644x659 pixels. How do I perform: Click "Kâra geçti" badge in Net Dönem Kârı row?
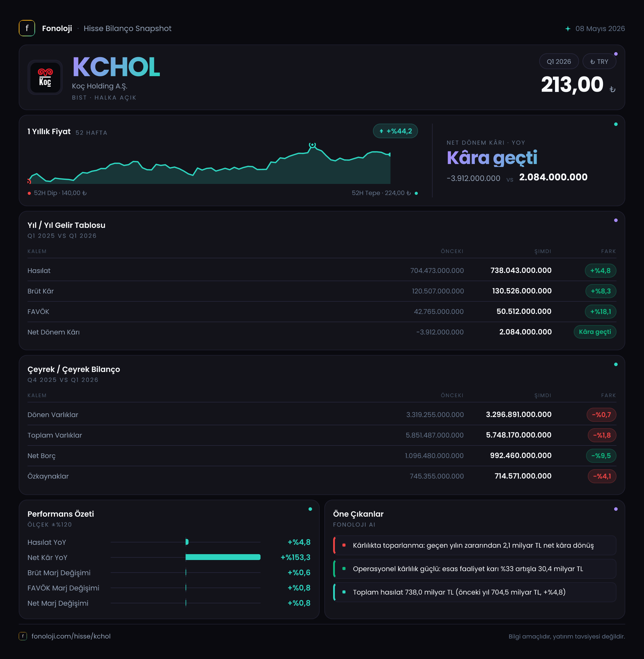(x=595, y=332)
